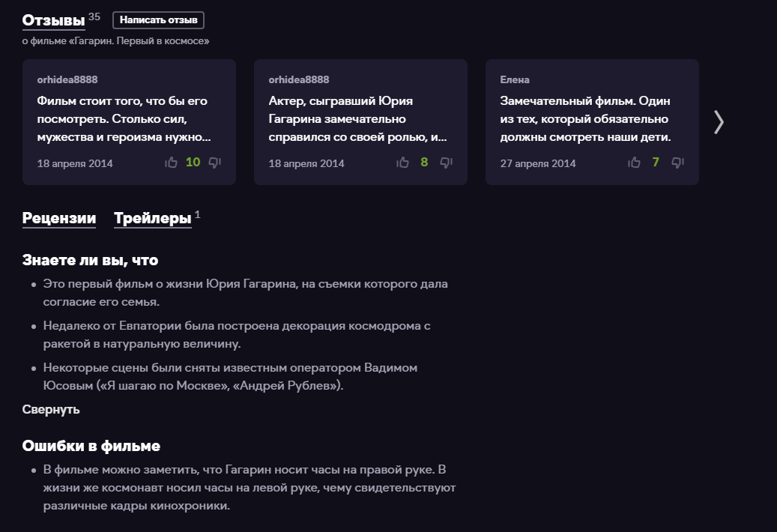Downvote the second orhidea8888 review
This screenshot has width=777, height=532.
click(x=446, y=162)
